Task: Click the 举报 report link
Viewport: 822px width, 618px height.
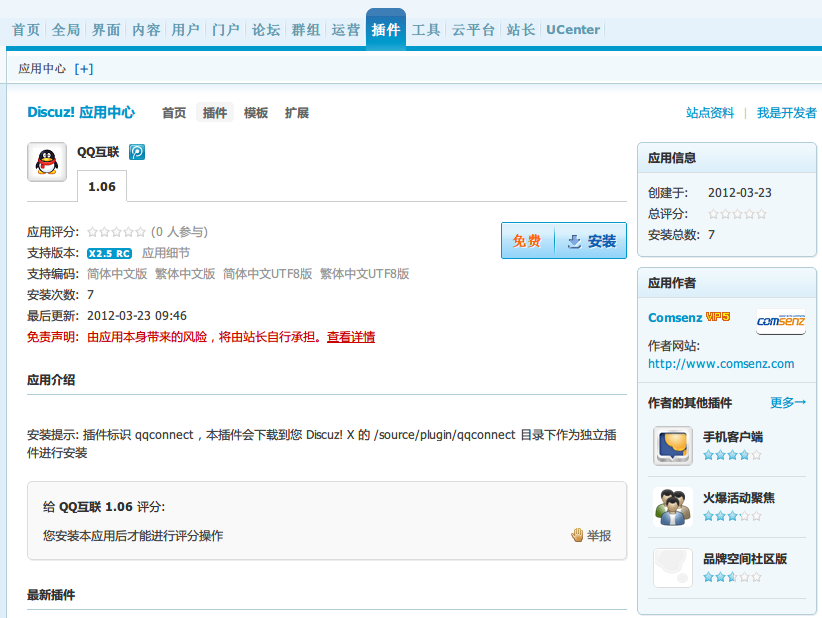Action: pos(599,536)
